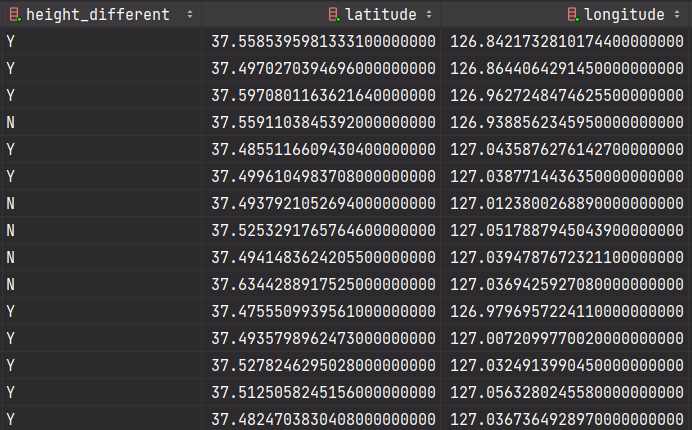Image resolution: width=692 pixels, height=430 pixels.
Task: Select latitude cell 37.485511660943040000000
Action: (321, 149)
